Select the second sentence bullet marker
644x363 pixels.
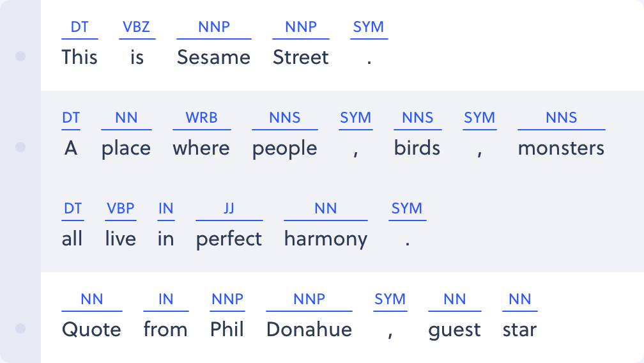tap(20, 147)
